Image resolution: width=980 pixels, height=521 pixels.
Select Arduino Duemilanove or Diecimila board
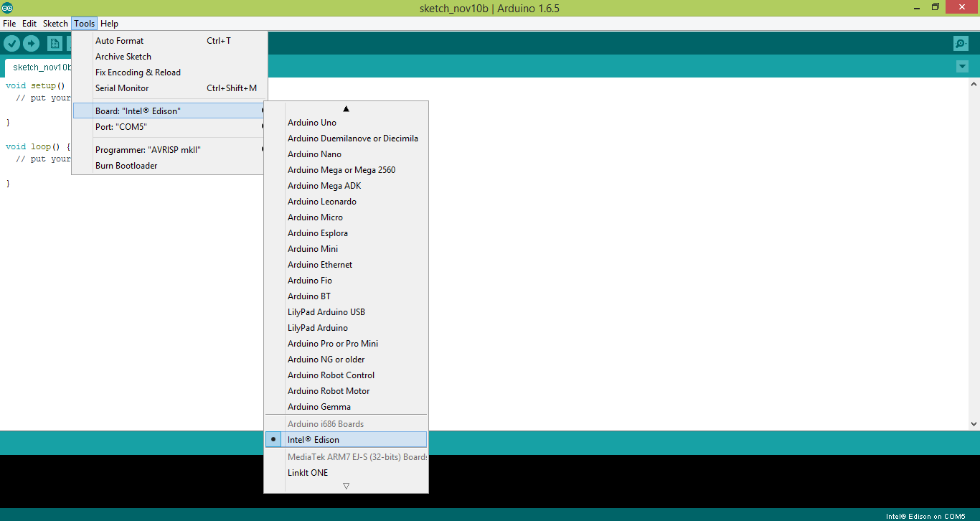346,139
